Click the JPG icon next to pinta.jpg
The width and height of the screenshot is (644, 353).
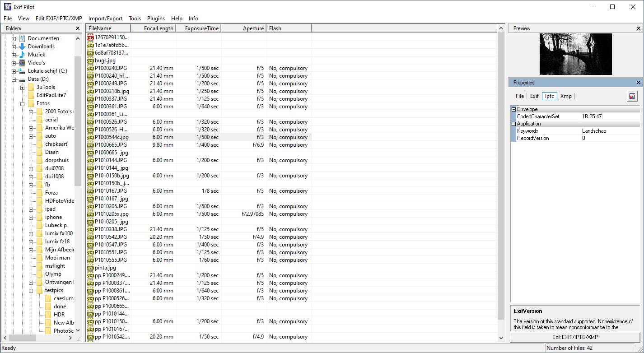[x=90, y=268]
